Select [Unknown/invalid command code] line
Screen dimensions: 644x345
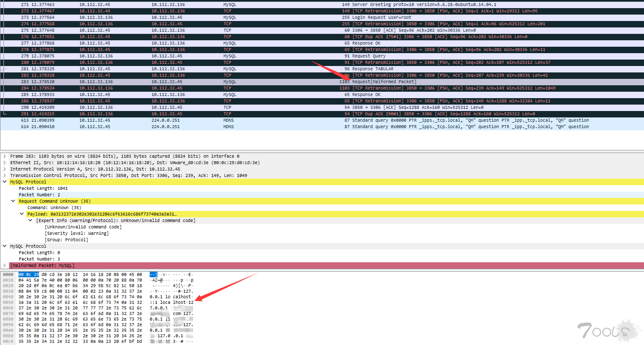(83, 227)
